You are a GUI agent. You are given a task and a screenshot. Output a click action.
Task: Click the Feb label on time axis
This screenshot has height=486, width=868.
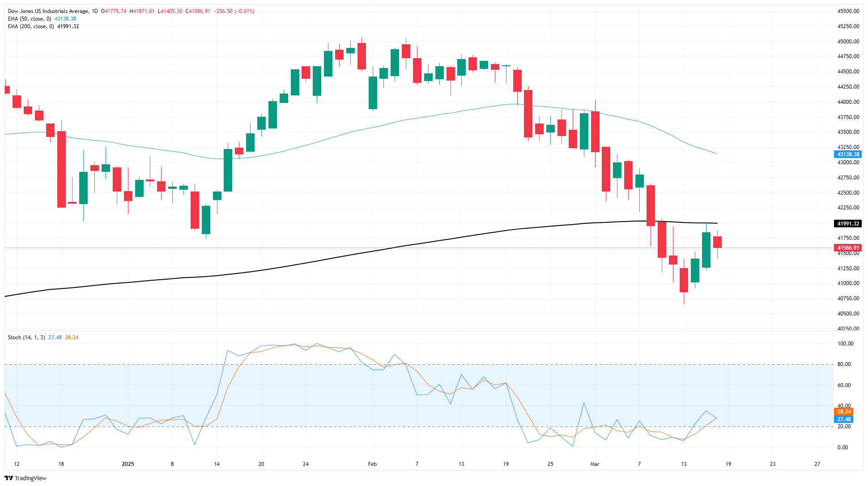(372, 464)
